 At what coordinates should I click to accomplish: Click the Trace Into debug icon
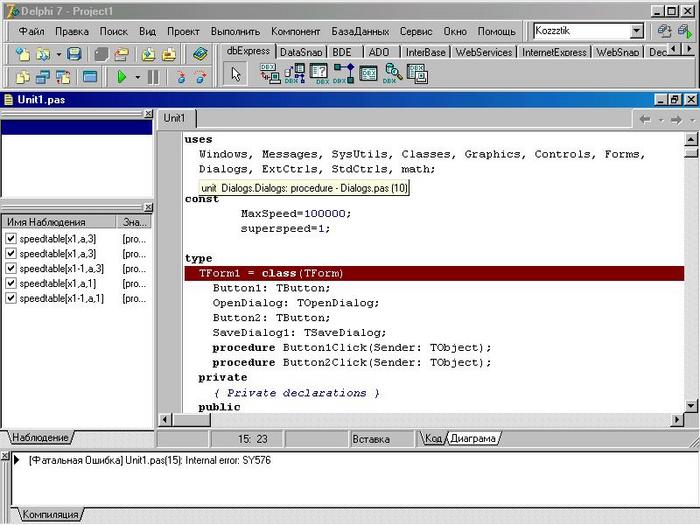pos(181,77)
